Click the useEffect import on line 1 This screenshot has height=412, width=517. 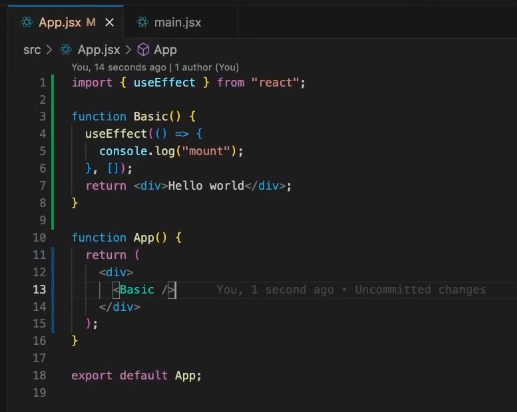click(164, 83)
